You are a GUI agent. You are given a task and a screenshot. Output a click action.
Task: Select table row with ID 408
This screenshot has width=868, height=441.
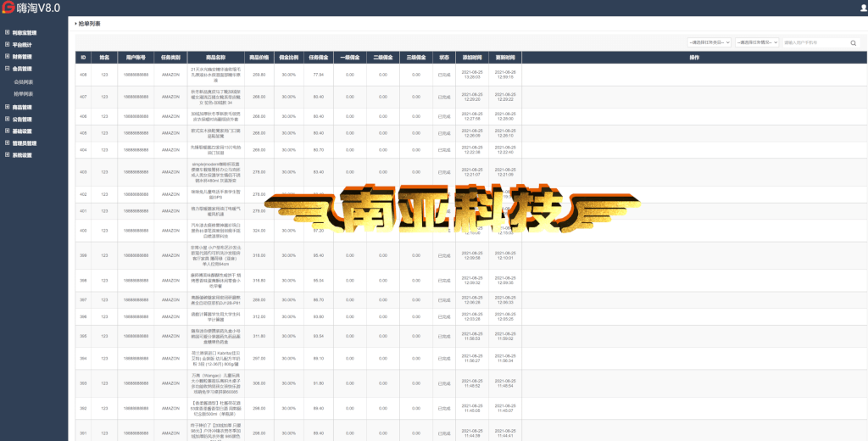[x=468, y=75]
